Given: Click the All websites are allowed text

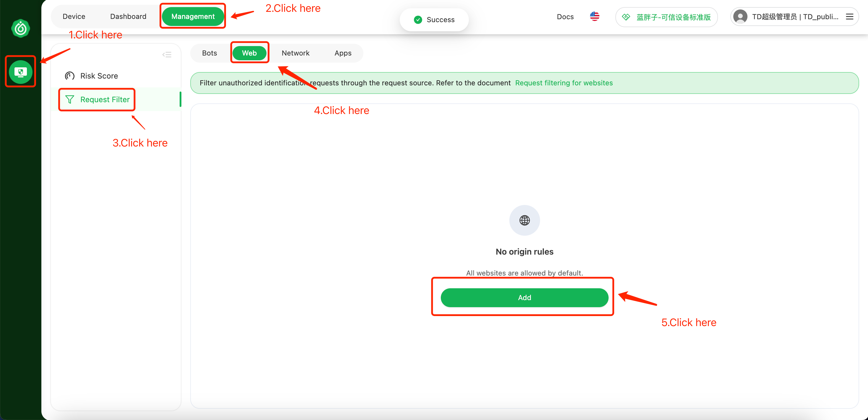Looking at the screenshot, I should click(524, 273).
